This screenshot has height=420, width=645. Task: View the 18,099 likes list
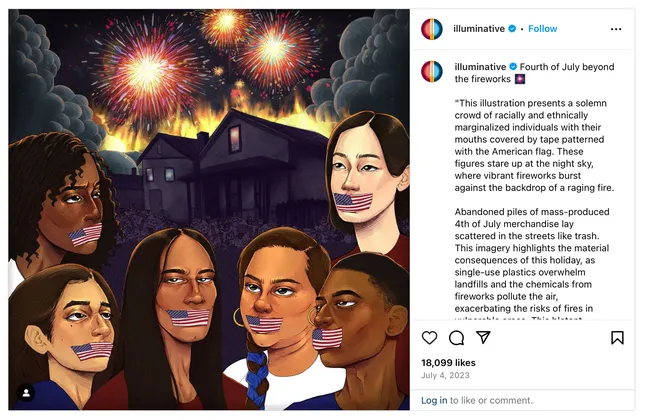pos(448,363)
